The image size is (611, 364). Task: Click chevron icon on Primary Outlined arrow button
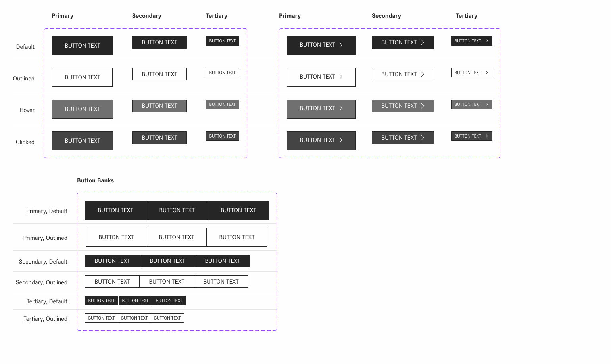[341, 77]
